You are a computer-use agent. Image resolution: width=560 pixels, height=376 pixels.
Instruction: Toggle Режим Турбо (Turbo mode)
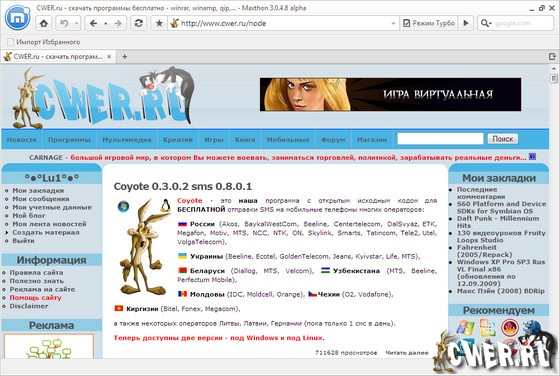(429, 23)
